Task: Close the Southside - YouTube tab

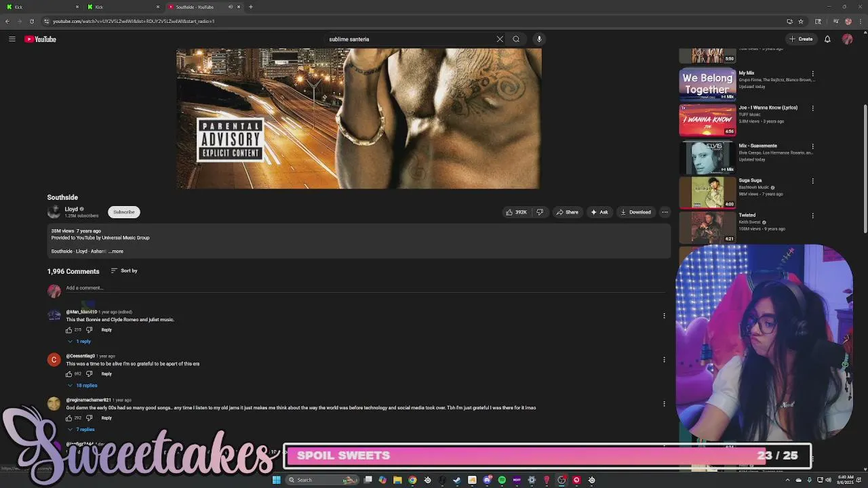Action: [239, 7]
